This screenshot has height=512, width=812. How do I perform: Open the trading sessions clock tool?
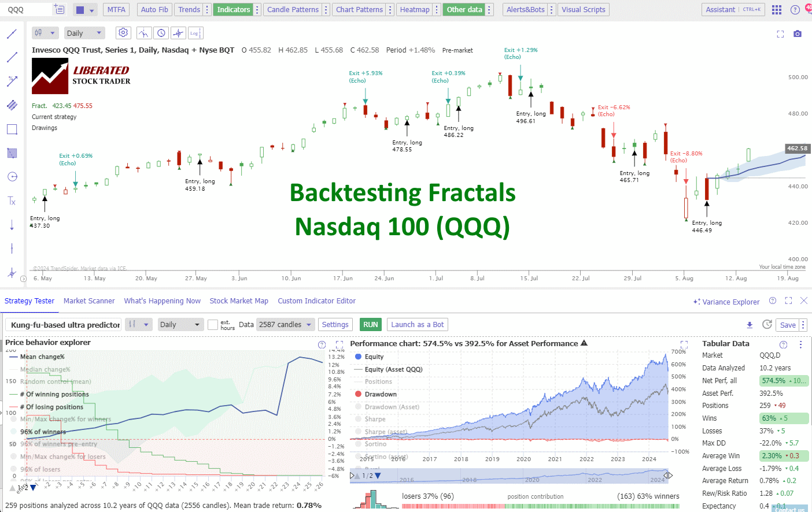pos(161,33)
